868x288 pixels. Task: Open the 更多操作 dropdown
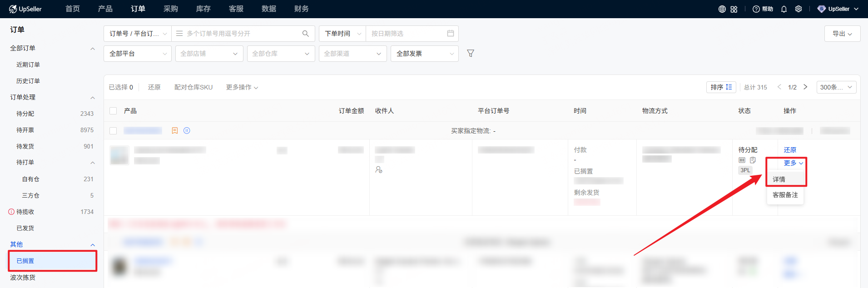pos(242,87)
